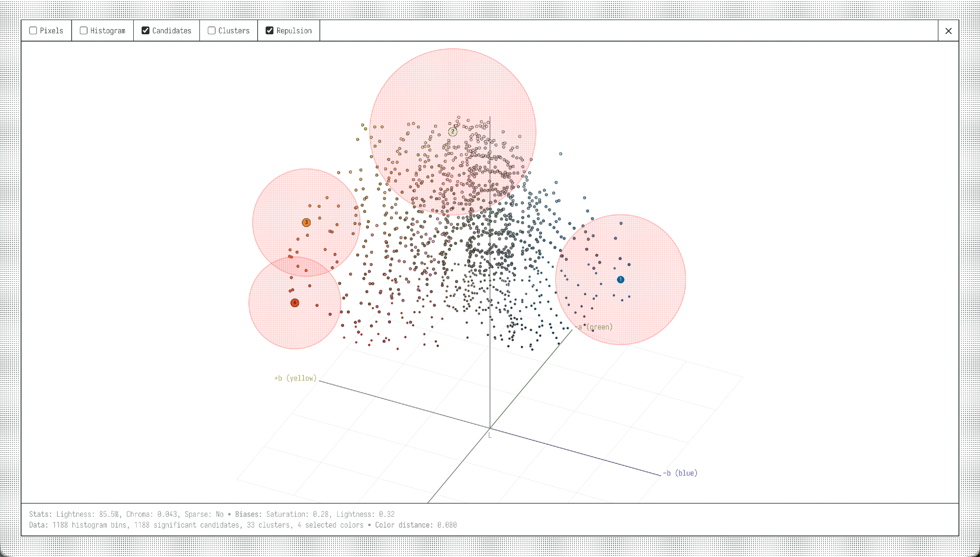Close the visualization panel with the X
Viewport: 980px width, 557px height.
coord(949,31)
